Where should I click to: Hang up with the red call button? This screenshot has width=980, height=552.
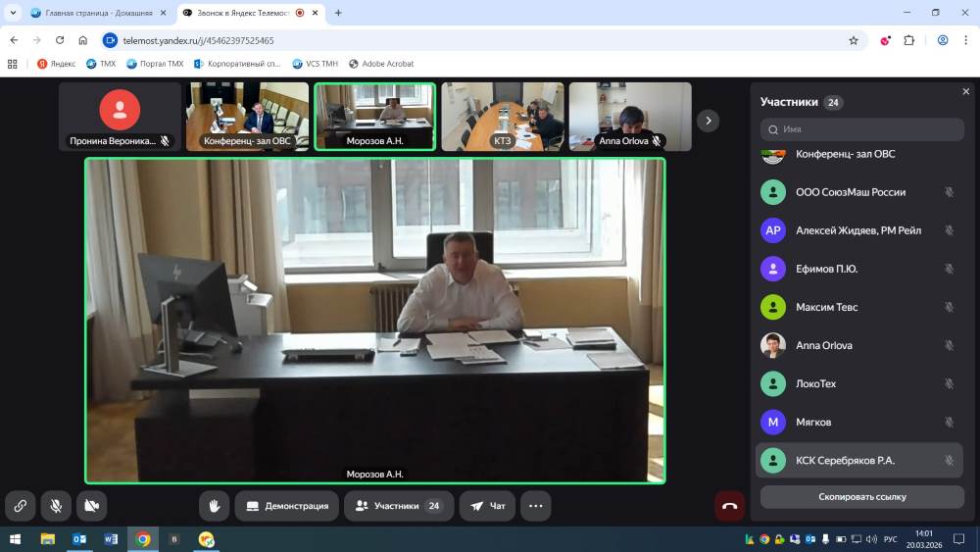coord(729,506)
